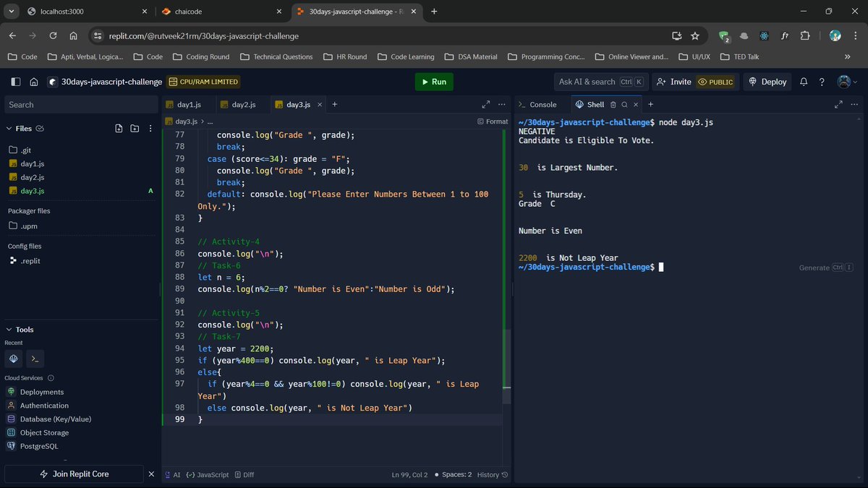Go to Replit home via house icon
Screen dimensions: 868x488
point(33,82)
